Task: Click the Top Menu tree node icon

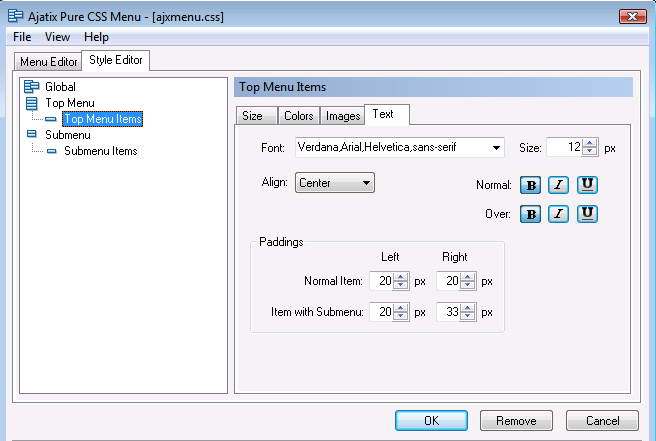Action: (31, 103)
